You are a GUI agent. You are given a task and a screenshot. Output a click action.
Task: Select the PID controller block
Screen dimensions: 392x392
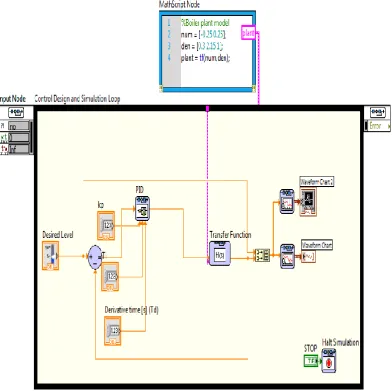pos(143,208)
